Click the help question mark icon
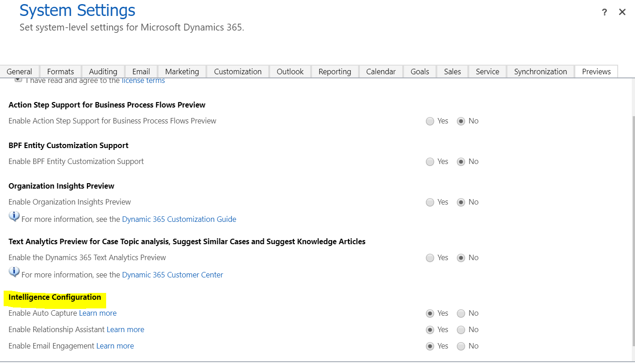The width and height of the screenshot is (635, 364). pos(604,12)
